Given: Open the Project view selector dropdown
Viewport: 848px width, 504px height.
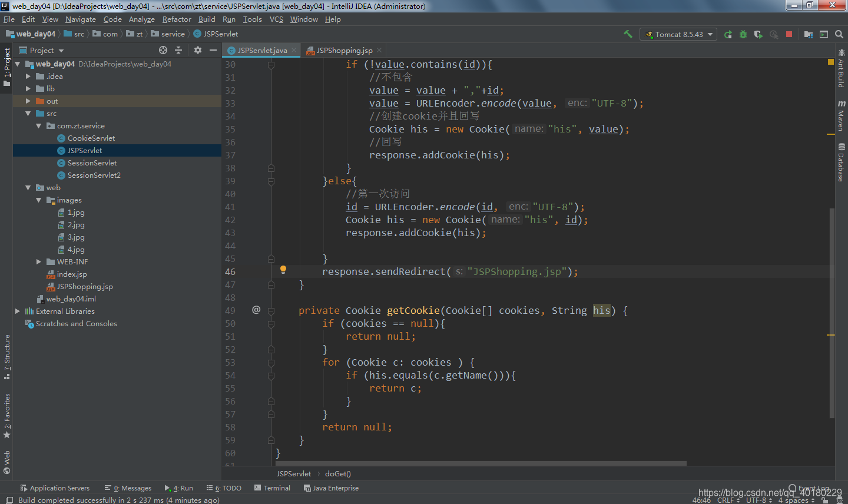Looking at the screenshot, I should coord(41,50).
